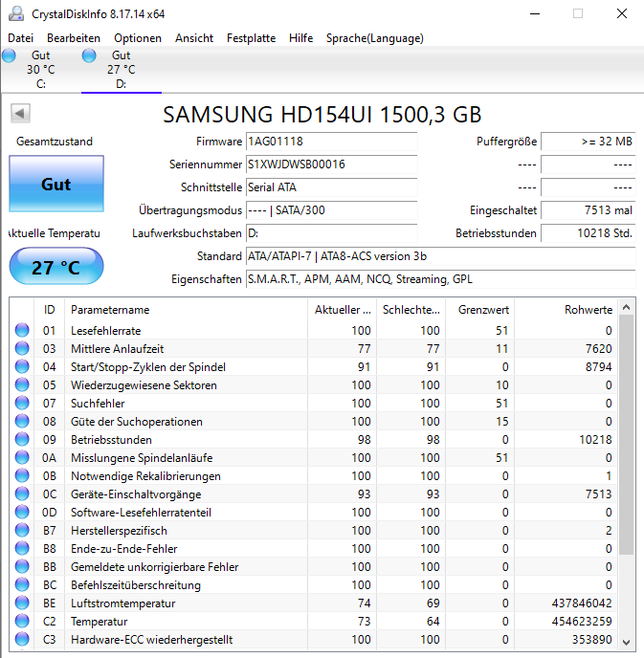Open the Hilfe menu
Image resolution: width=644 pixels, height=658 pixels.
point(301,38)
